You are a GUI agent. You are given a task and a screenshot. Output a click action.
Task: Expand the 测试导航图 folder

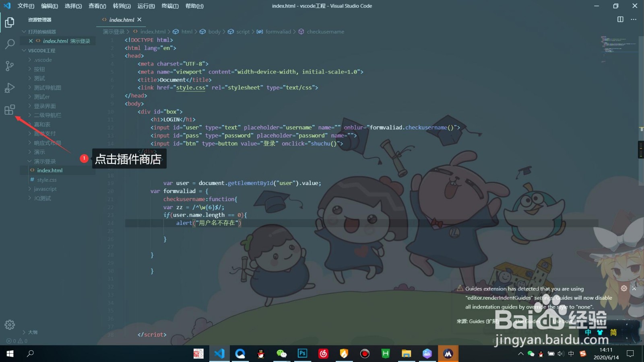point(58,88)
